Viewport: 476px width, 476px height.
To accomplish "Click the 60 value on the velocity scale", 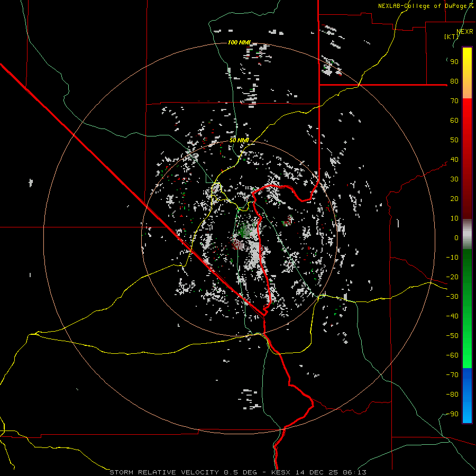I will click(454, 121).
